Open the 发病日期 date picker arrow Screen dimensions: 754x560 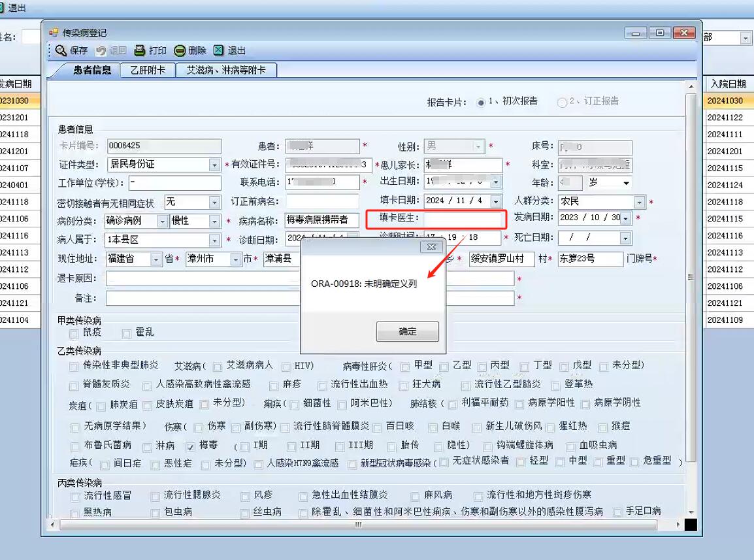(625, 218)
